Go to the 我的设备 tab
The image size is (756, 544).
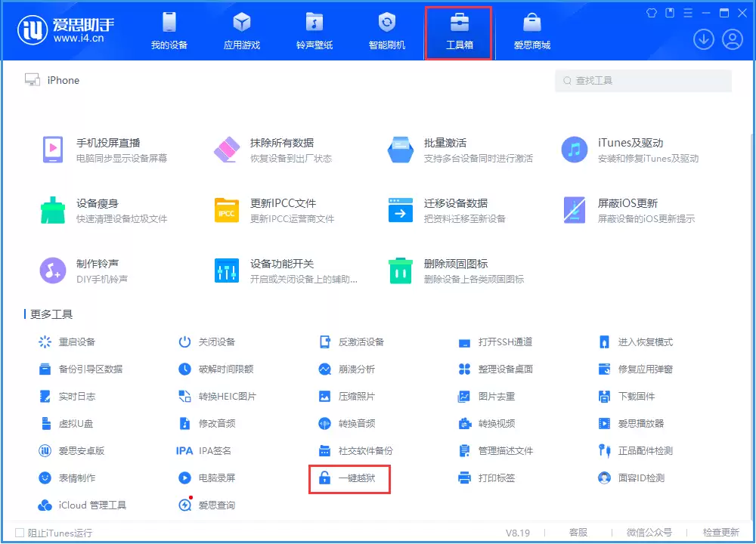[170, 32]
